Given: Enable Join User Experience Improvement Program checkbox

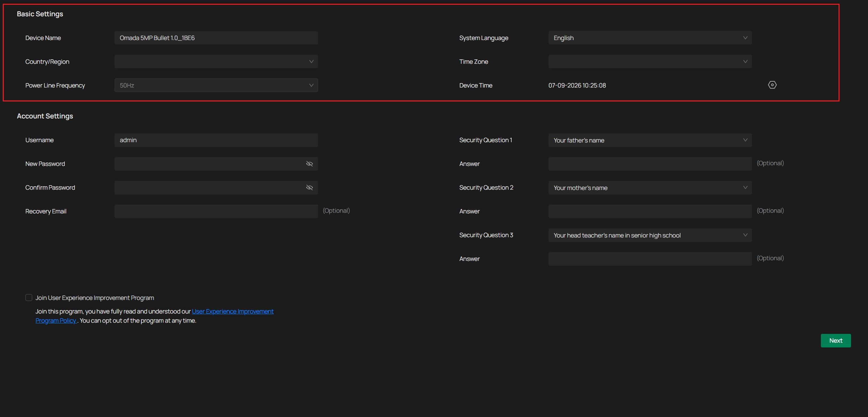Looking at the screenshot, I should click(29, 298).
